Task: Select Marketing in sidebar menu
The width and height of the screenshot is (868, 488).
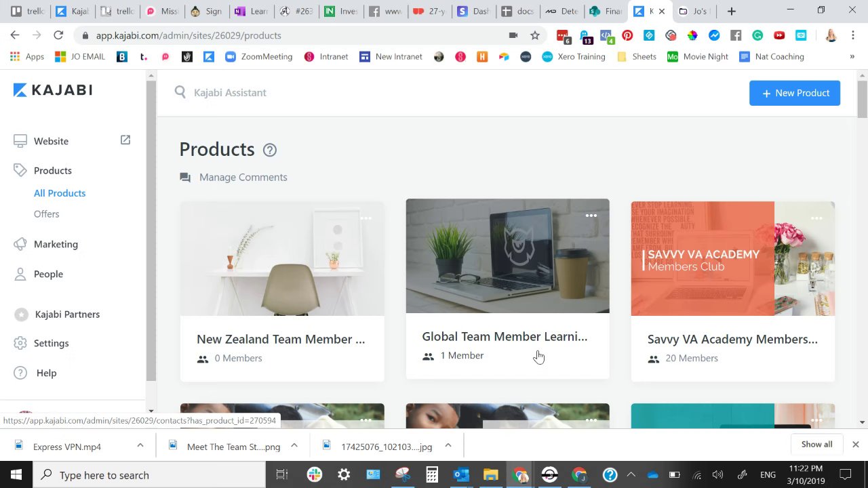Action: [56, 244]
